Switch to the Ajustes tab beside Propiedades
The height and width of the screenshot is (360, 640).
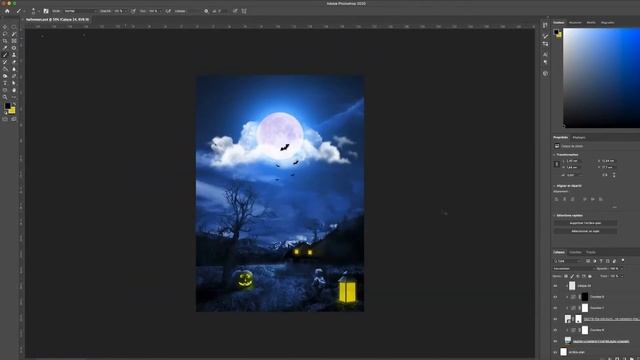(579, 138)
